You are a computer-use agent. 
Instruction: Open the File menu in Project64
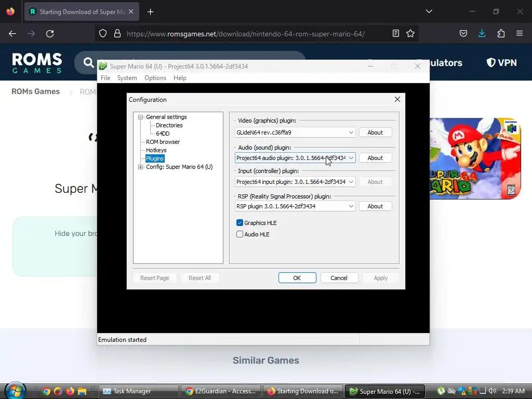(x=105, y=78)
